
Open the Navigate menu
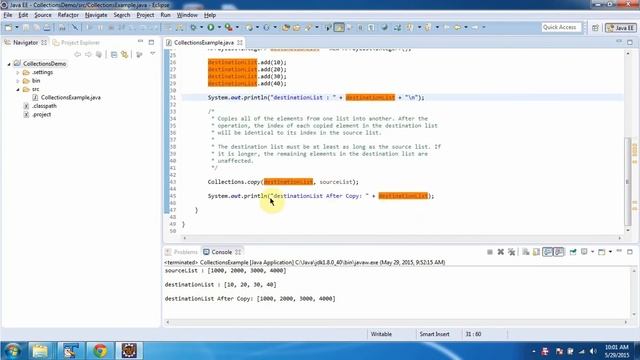pos(96,15)
